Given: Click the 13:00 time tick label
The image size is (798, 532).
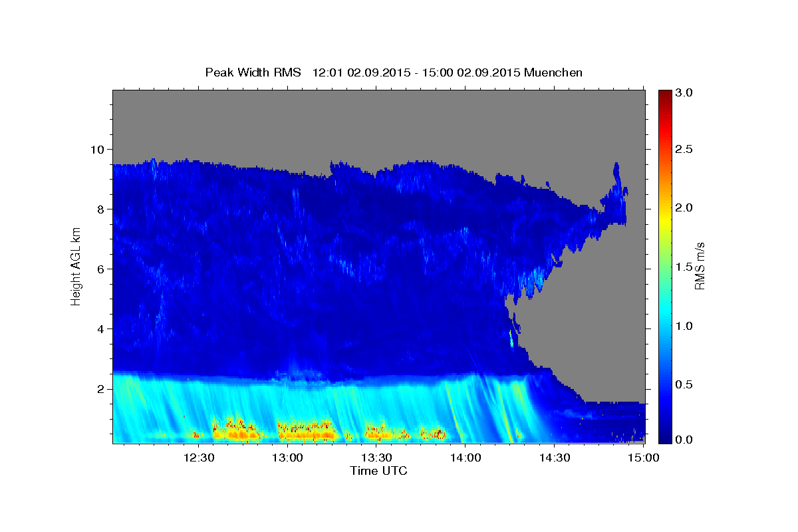Looking at the screenshot, I should (x=287, y=458).
